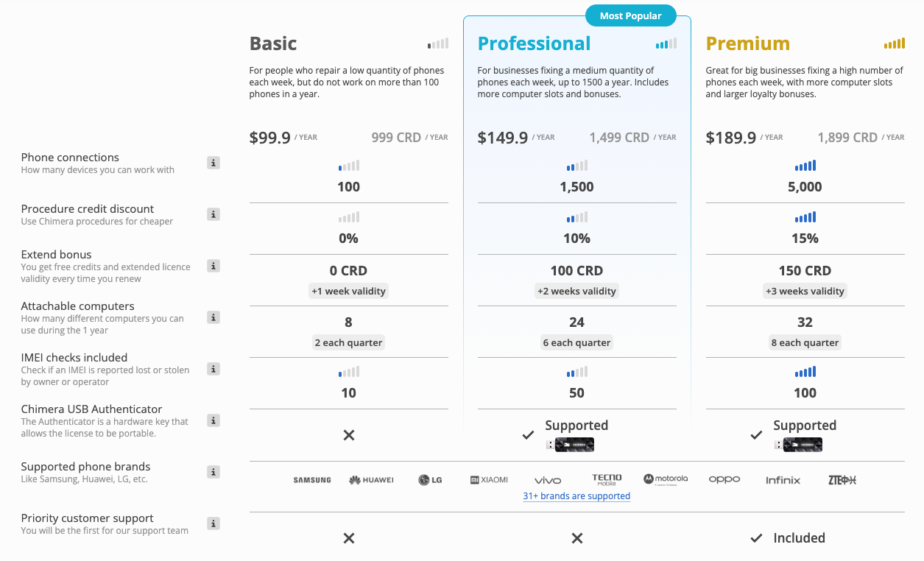Select the Basic plan heading
Screen dimensions: 924x561
click(x=272, y=43)
